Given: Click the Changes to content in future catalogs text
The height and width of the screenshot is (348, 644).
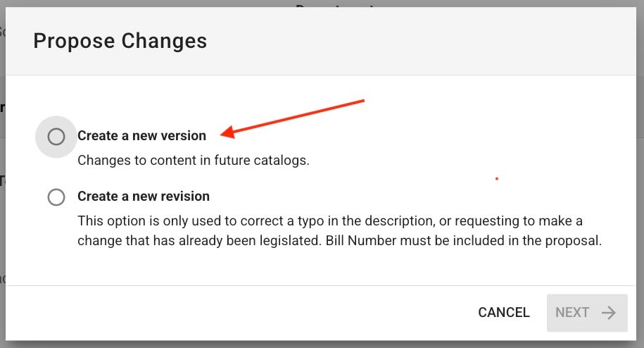Looking at the screenshot, I should 194,160.
